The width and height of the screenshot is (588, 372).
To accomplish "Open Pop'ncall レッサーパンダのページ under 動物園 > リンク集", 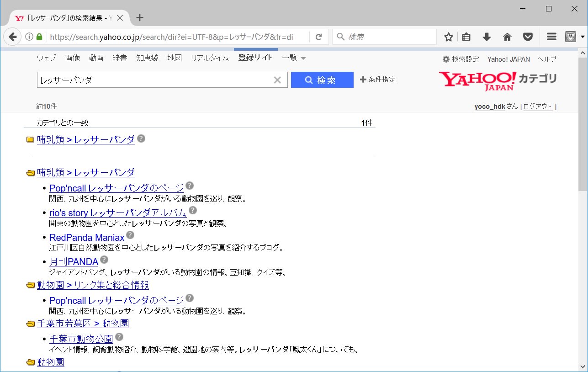I will pos(117,300).
